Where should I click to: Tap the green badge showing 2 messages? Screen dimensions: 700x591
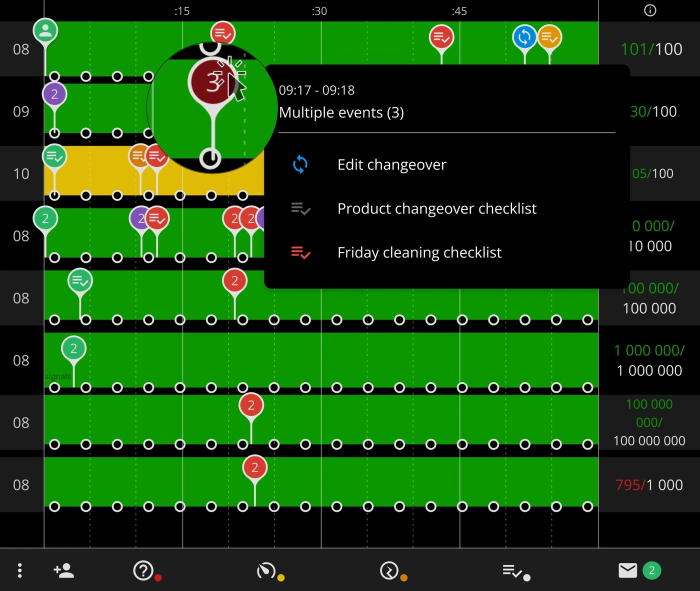(x=651, y=570)
